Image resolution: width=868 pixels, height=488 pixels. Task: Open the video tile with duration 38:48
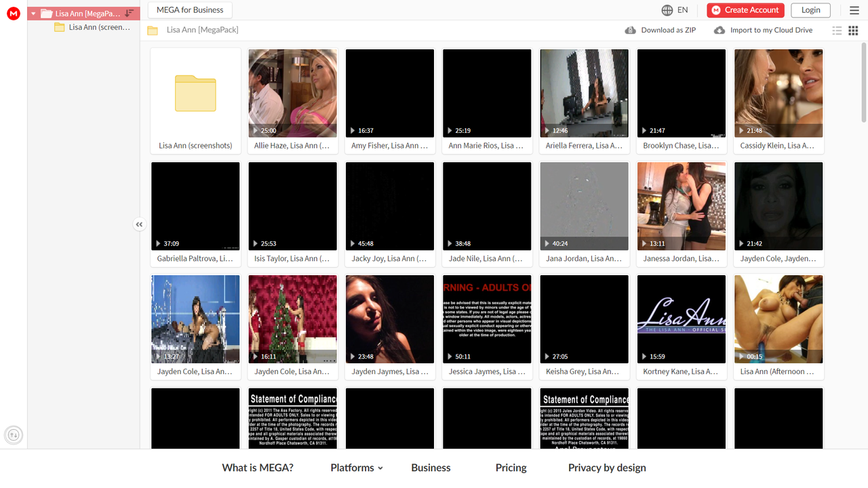point(487,214)
